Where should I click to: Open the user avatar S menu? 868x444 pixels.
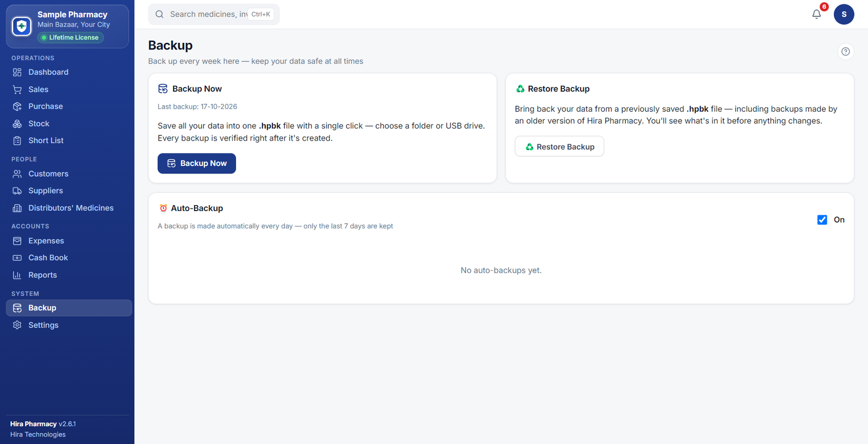tap(844, 14)
